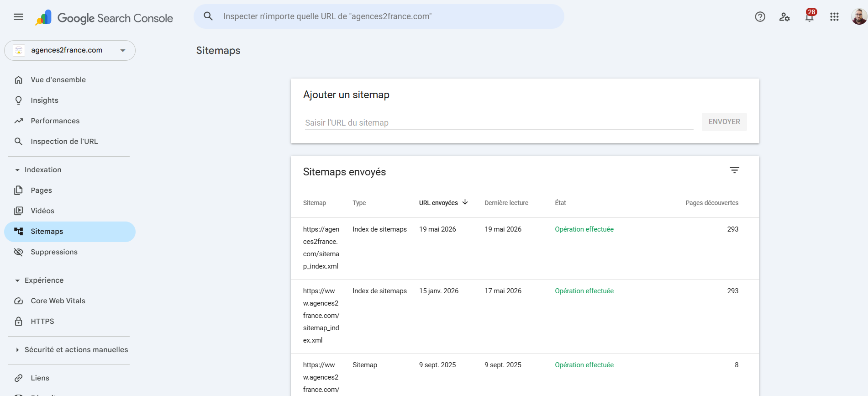The image size is (868, 396).
Task: Sort by Dernière lecture column header
Action: coord(506,203)
